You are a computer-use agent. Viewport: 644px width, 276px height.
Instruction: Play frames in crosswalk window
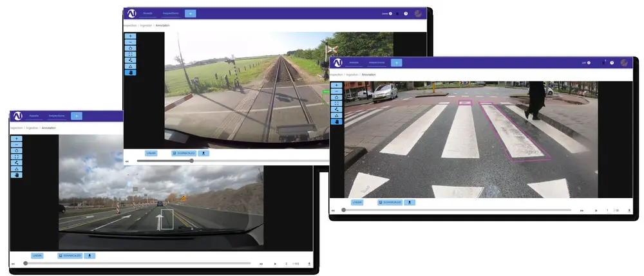(x=596, y=211)
